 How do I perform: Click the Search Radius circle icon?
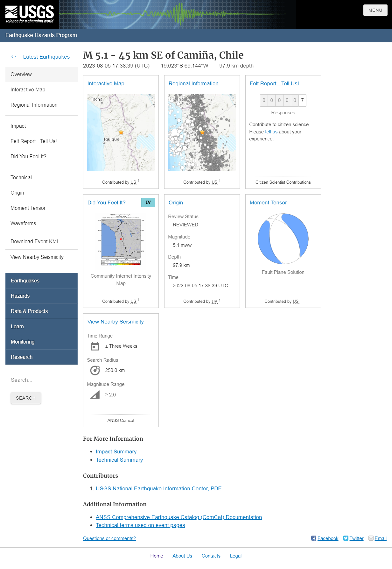click(95, 370)
